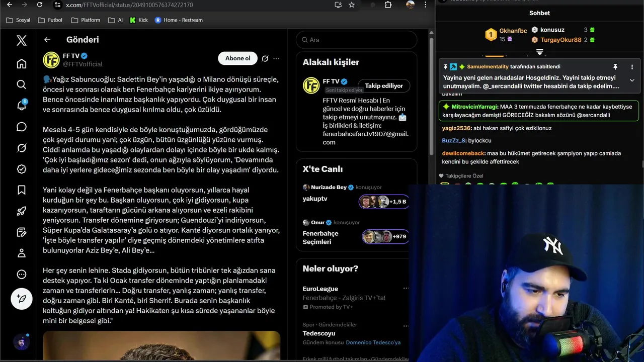Click username BuzZz_S in chat

454,141
